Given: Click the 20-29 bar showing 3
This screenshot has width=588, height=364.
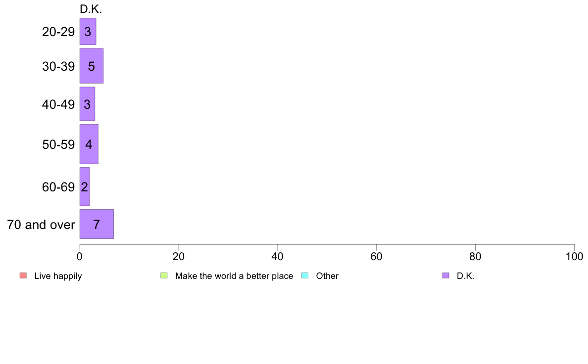Looking at the screenshot, I should pyautogui.click(x=88, y=32).
